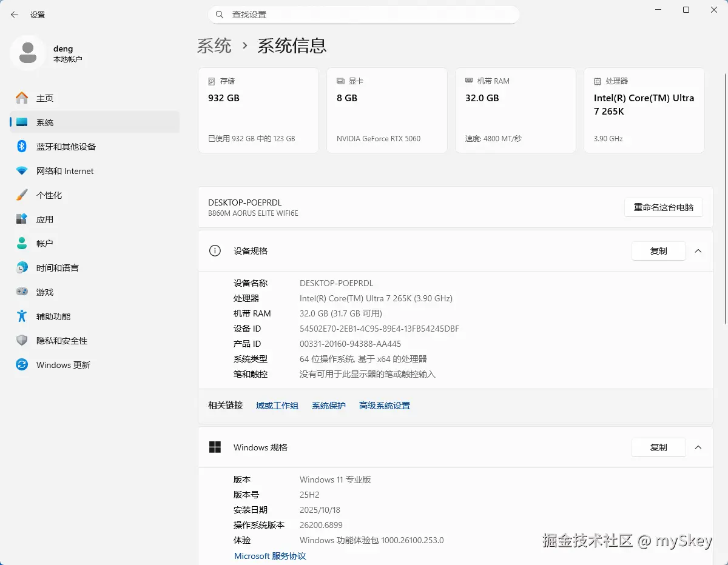Open 网络和 Internet settings
Image resolution: width=728 pixels, height=565 pixels.
point(95,171)
